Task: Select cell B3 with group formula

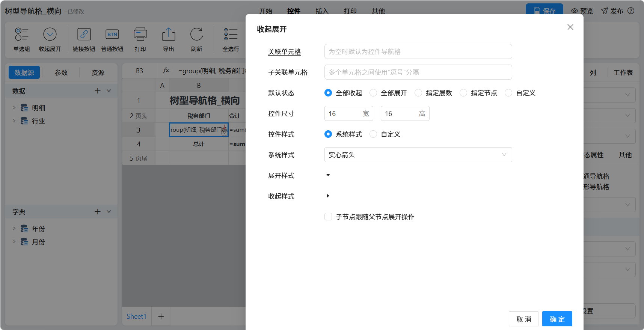Action: tap(199, 130)
